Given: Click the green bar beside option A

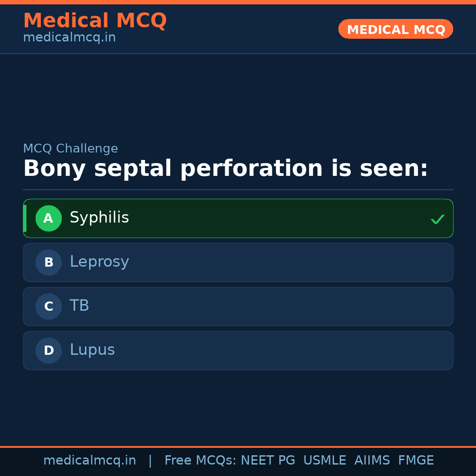Looking at the screenshot, I should pos(25,218).
